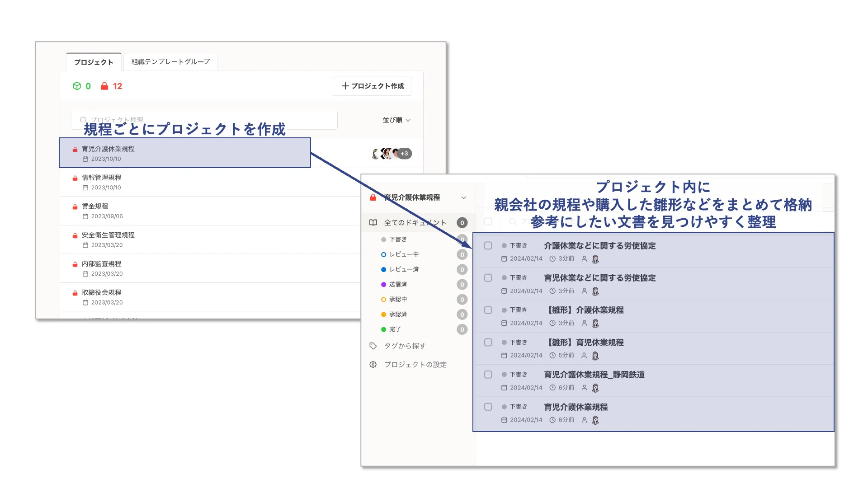
Task: Click the プロジェクト作成 button
Action: pos(372,86)
